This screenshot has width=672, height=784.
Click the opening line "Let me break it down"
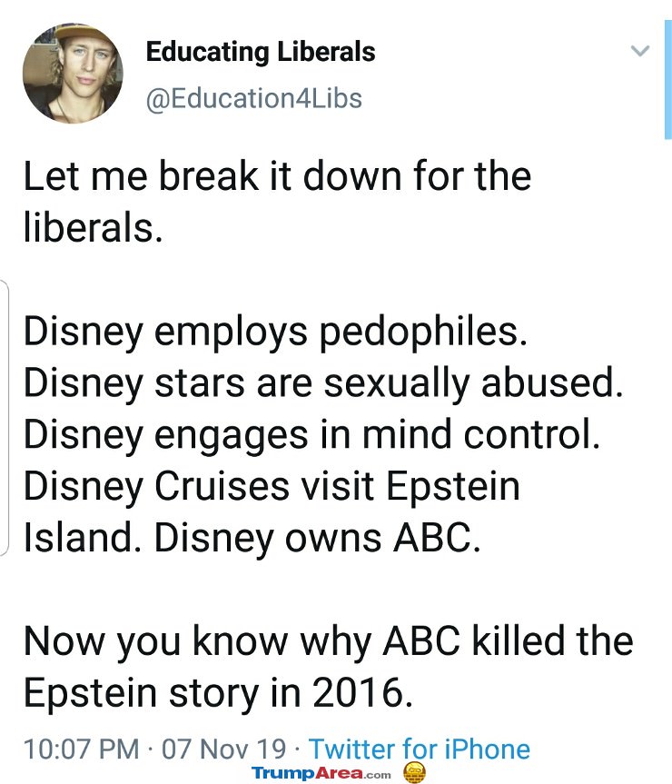[x=213, y=176]
